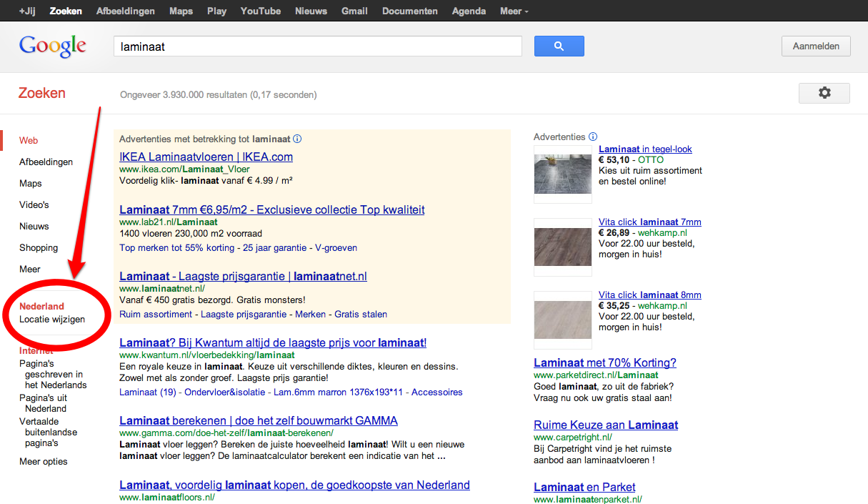
Task: Expand Meer in the left sidebar
Action: pyautogui.click(x=30, y=270)
